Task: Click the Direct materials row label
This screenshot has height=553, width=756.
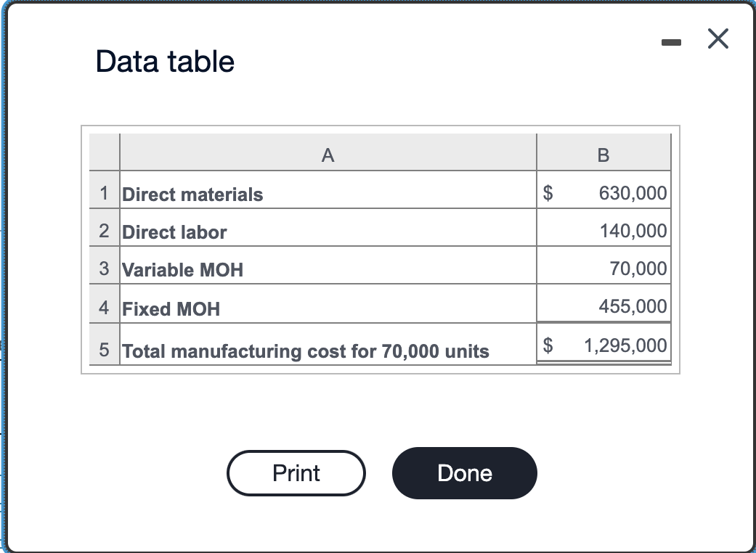Action: pos(192,194)
